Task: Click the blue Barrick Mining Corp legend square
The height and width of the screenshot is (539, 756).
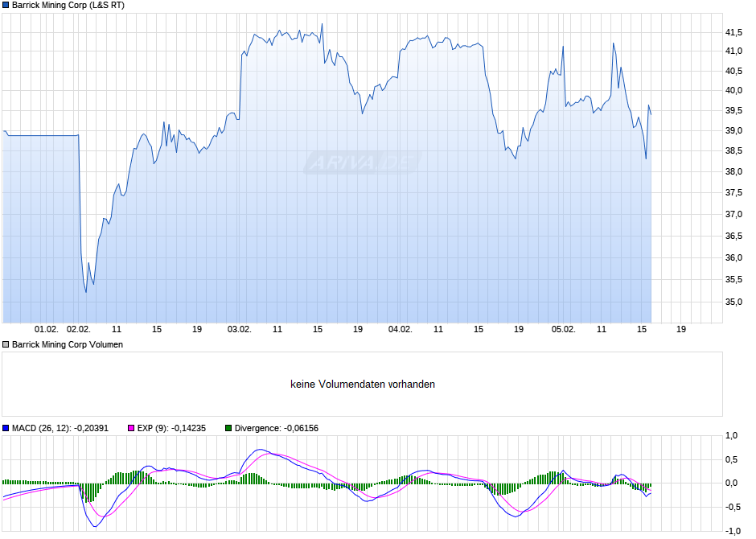Action: [6, 6]
